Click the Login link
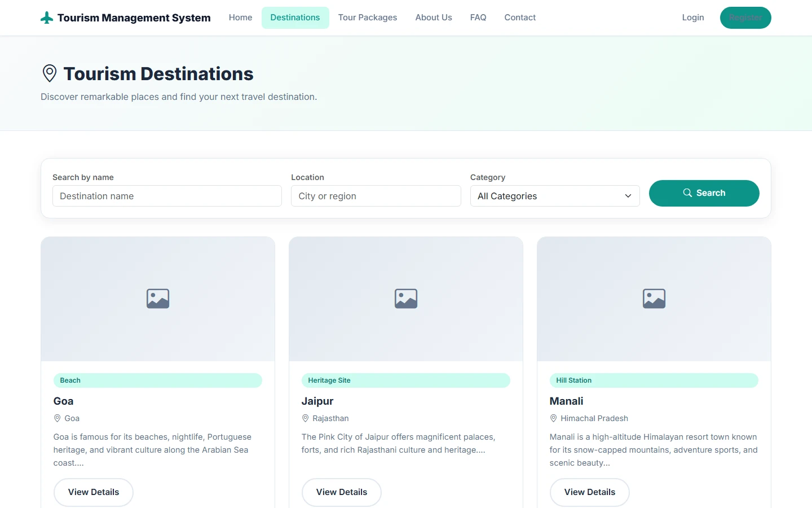This screenshot has width=812, height=508. 693,17
